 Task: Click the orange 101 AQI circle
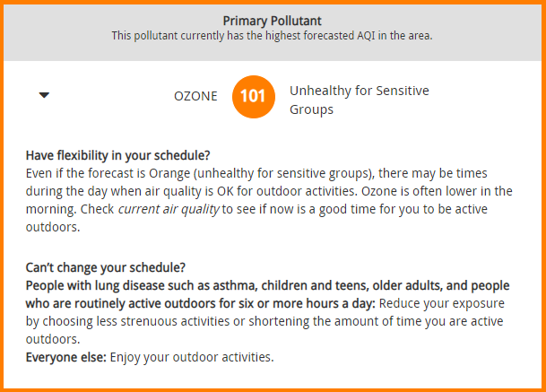(x=254, y=97)
